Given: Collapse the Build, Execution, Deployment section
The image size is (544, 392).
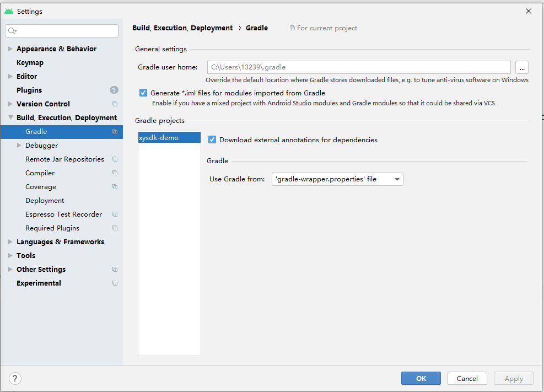Looking at the screenshot, I should (x=10, y=117).
